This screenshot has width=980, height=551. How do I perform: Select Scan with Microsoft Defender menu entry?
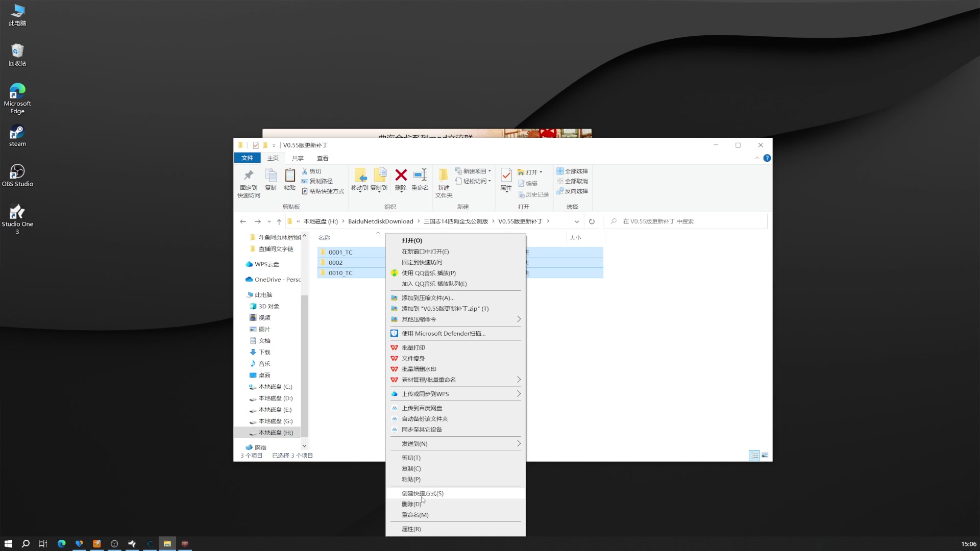click(455, 334)
